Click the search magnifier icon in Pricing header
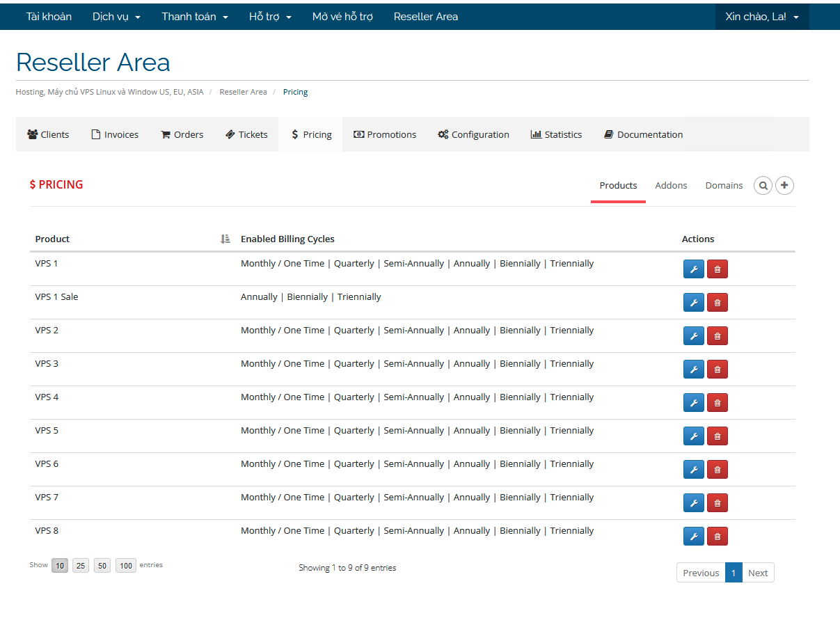Screen dimensions: 840x627 tap(763, 186)
